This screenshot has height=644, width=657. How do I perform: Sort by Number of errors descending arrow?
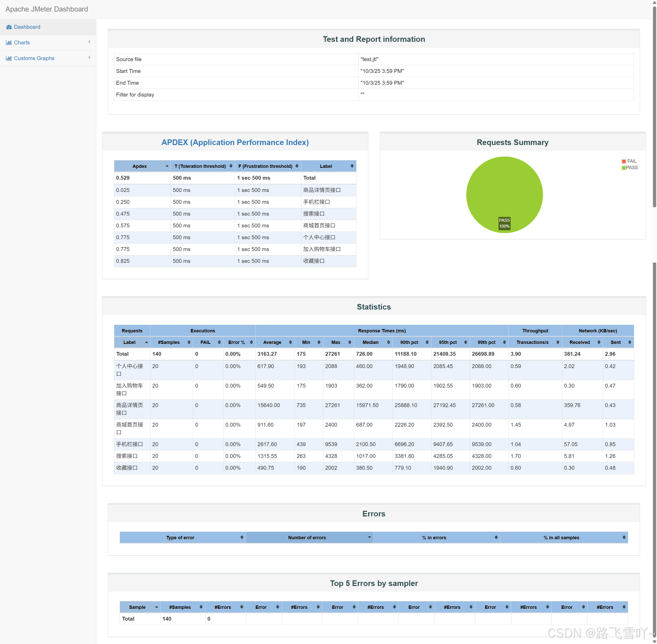369,537
